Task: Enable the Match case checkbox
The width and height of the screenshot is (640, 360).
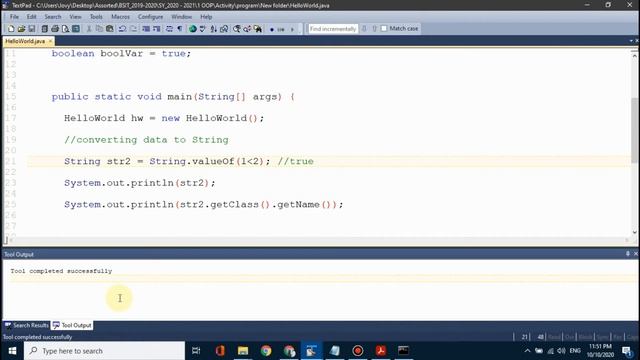Action: click(384, 29)
